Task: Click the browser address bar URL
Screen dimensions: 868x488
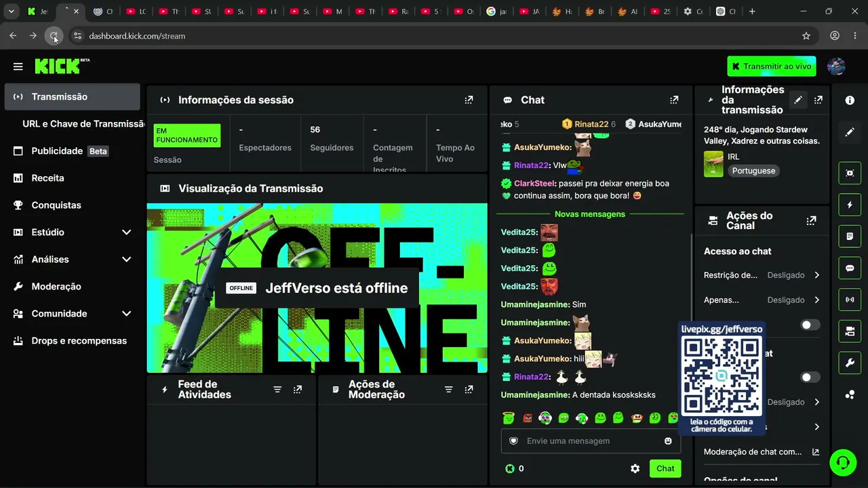Action: 137,36
